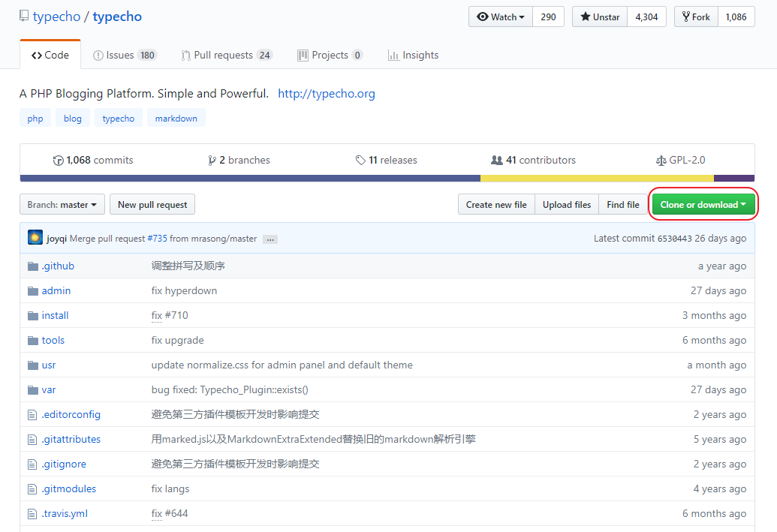This screenshot has height=532, width=777.
Task: Fork the repository
Action: 696,17
